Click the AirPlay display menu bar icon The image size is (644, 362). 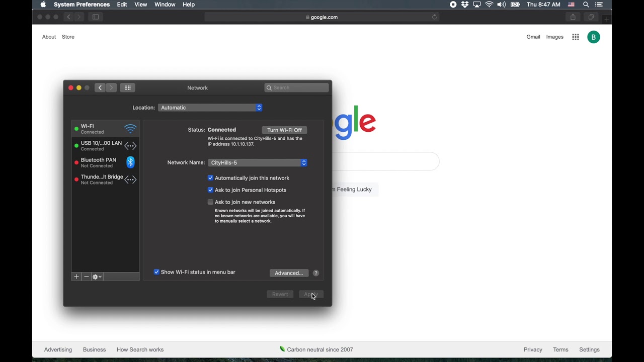(477, 5)
